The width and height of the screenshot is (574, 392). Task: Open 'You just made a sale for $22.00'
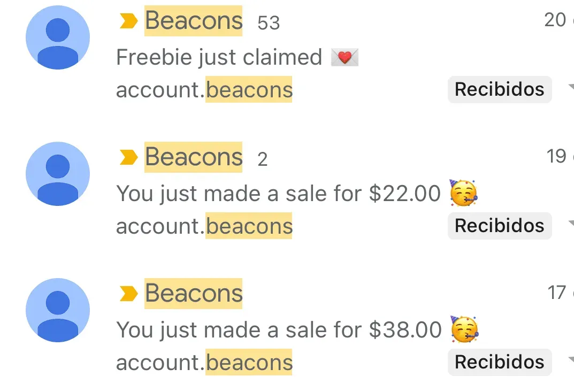[x=278, y=194]
